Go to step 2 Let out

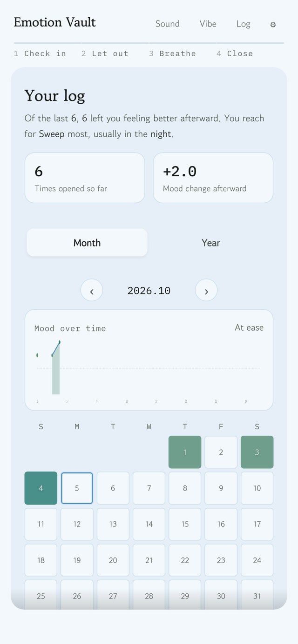tap(105, 53)
